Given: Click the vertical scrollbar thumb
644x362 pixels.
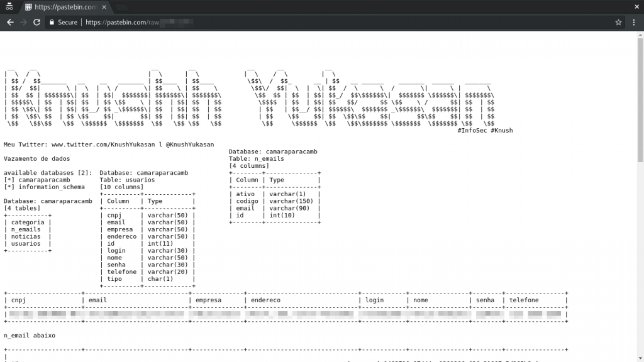Looking at the screenshot, I should click(x=640, y=101).
